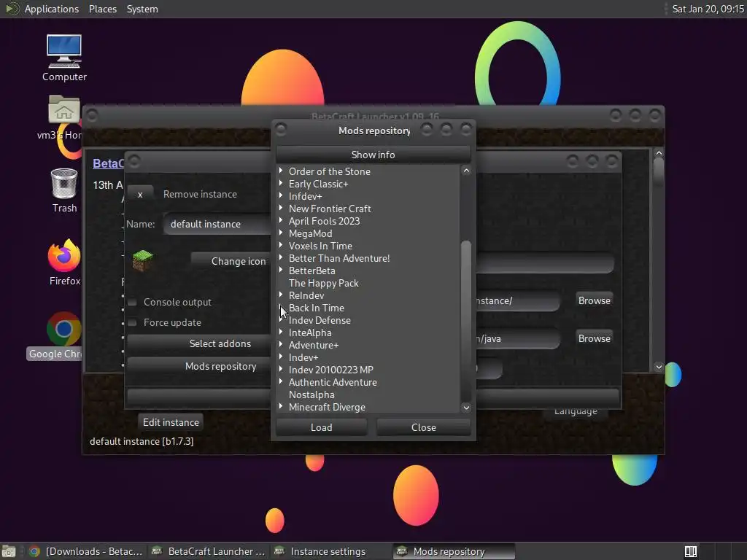Expand the Voxels In Time arrow

tap(281, 245)
